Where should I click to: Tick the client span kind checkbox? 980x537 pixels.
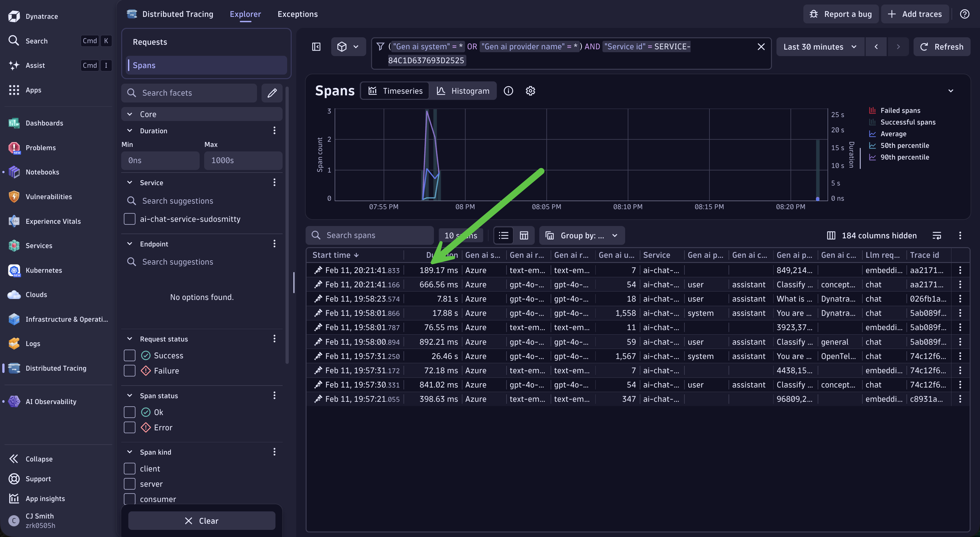130,469
